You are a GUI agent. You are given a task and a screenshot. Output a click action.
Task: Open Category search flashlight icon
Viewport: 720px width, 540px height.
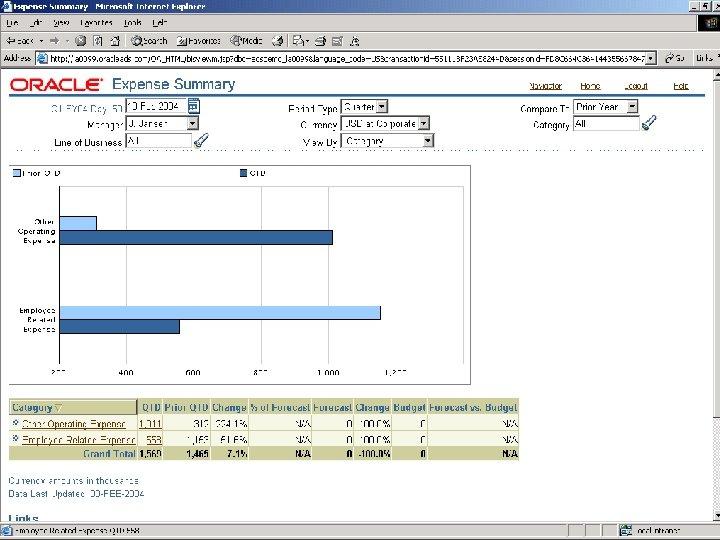(649, 123)
